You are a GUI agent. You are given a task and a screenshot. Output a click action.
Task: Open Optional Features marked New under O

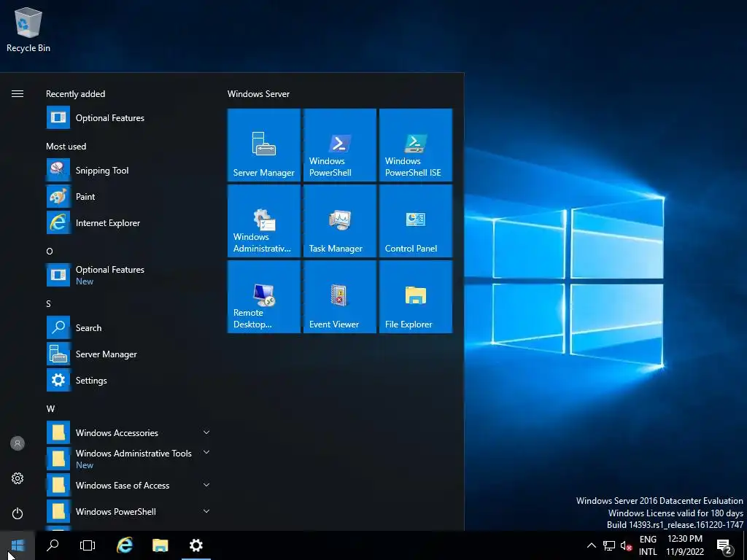[128, 275]
